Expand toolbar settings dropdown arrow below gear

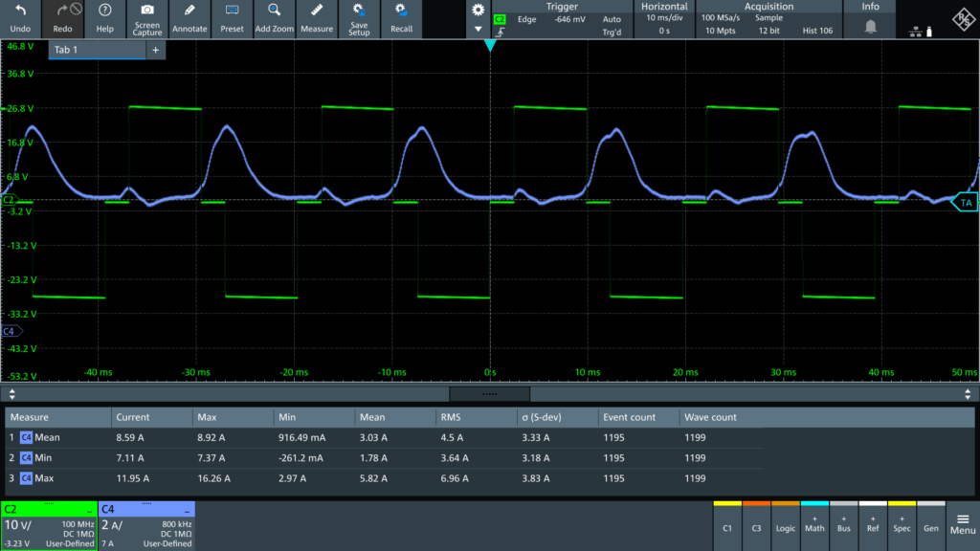(478, 29)
